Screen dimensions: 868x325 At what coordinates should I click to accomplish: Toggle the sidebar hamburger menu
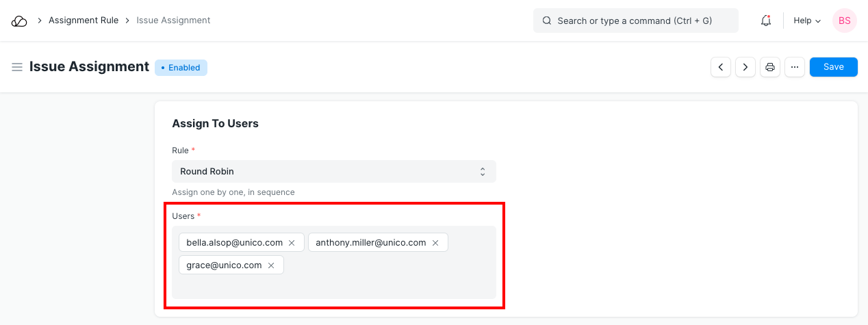[17, 67]
